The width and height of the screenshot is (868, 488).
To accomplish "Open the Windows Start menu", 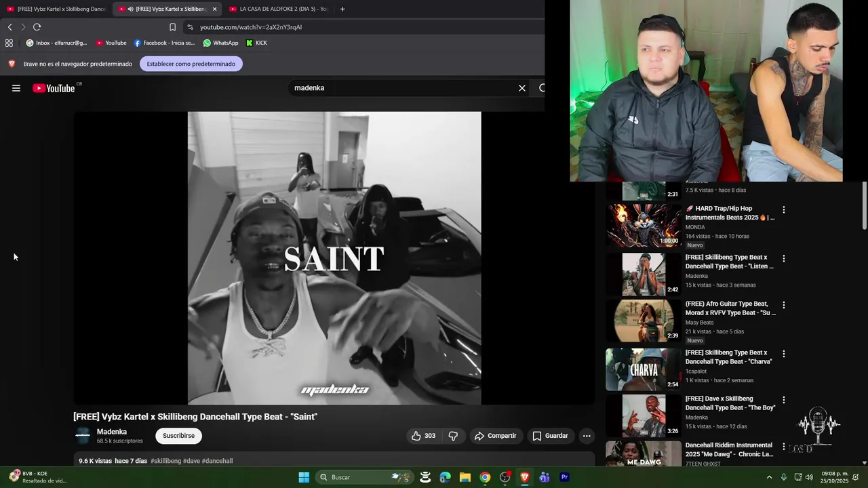I will point(304,477).
